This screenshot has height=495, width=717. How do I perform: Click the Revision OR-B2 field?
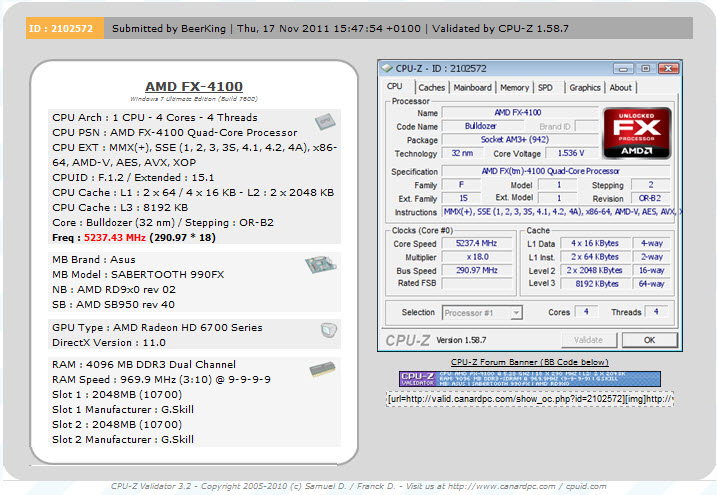coord(650,198)
